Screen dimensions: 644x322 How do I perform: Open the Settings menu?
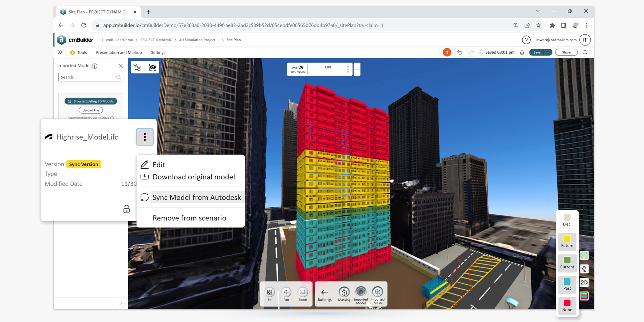158,52
